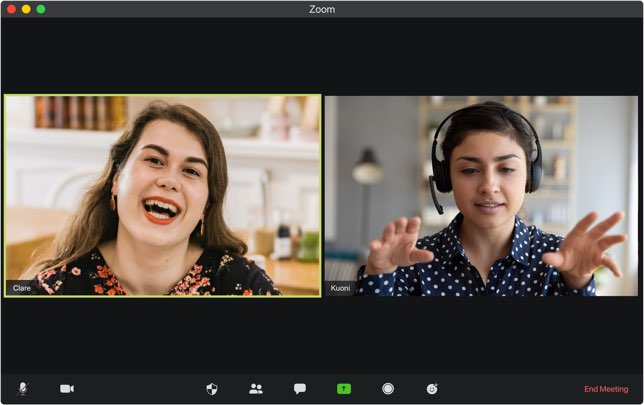Click the Clare name label
The width and height of the screenshot is (644, 405).
[x=21, y=288]
